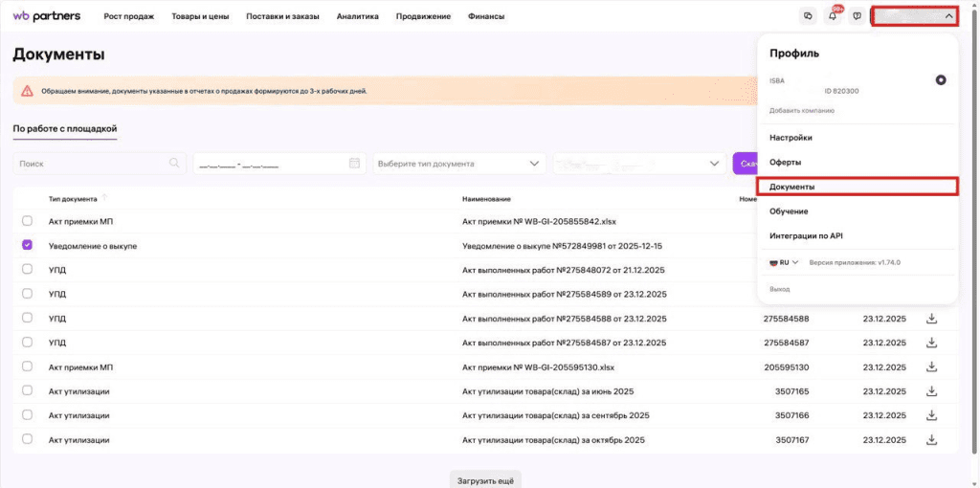This screenshot has height=488, width=980.
Task: Check the Акт утилизации за сентябрь 2025 box
Action: point(27,414)
